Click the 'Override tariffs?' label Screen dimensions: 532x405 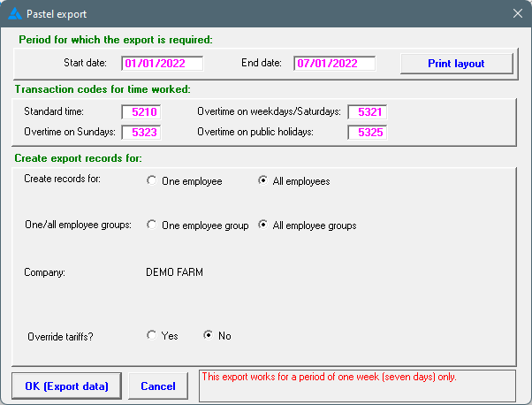pos(60,337)
